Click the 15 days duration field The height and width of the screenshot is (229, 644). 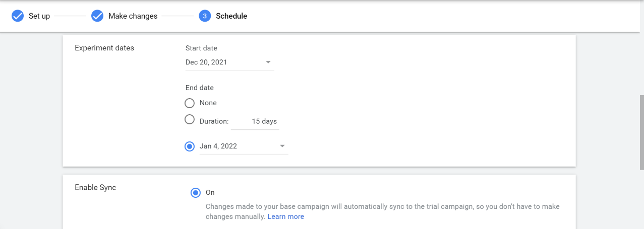point(255,121)
